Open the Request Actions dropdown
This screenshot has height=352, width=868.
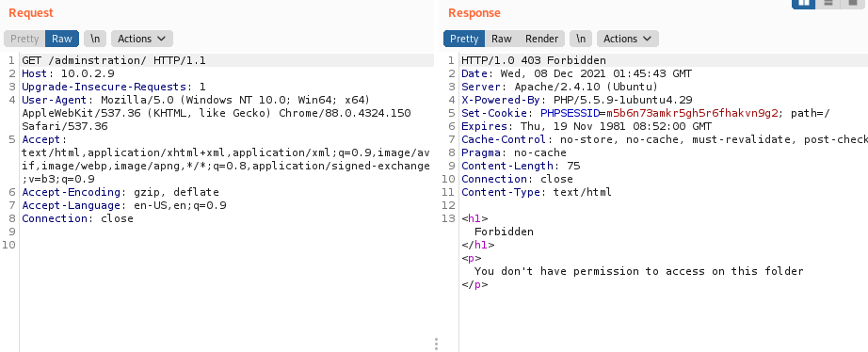(142, 39)
